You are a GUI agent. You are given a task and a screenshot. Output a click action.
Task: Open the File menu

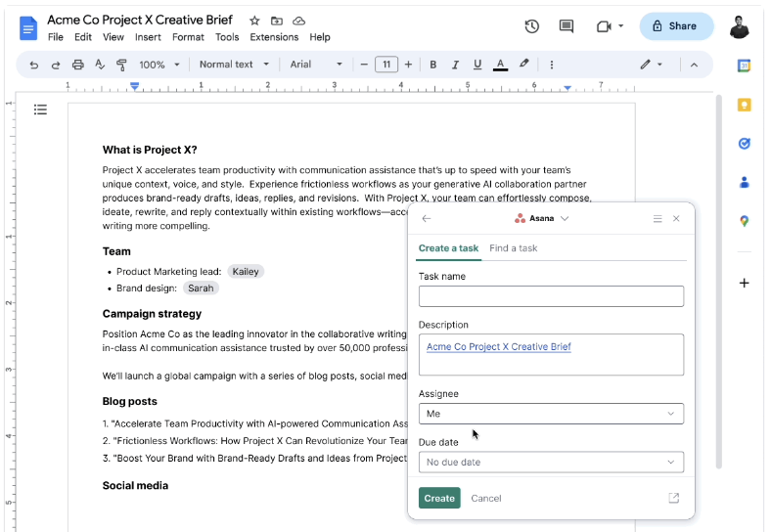tap(56, 37)
